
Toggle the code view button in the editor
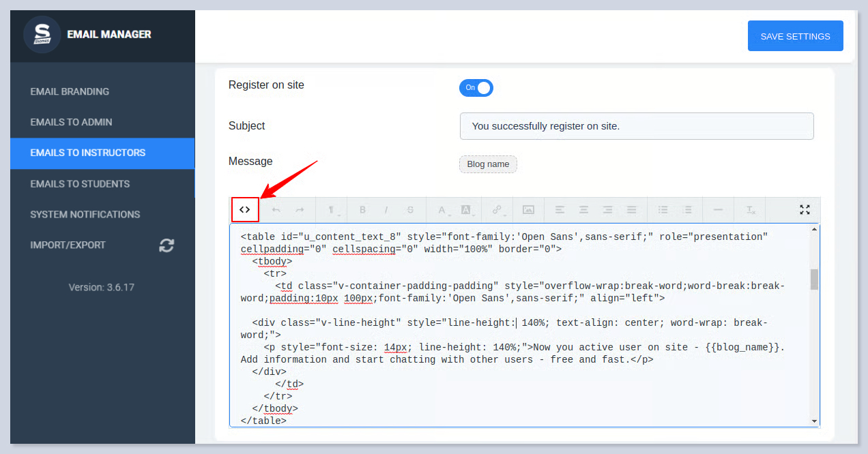coord(245,210)
